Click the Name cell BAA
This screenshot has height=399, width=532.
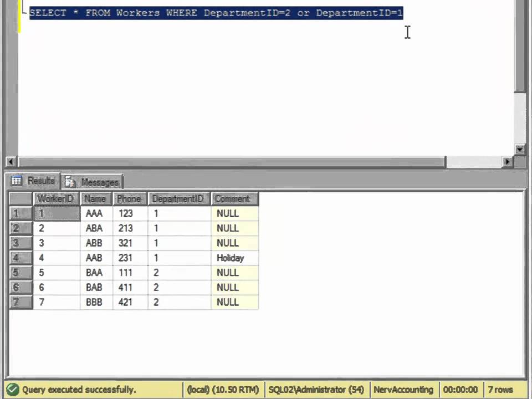(96, 273)
